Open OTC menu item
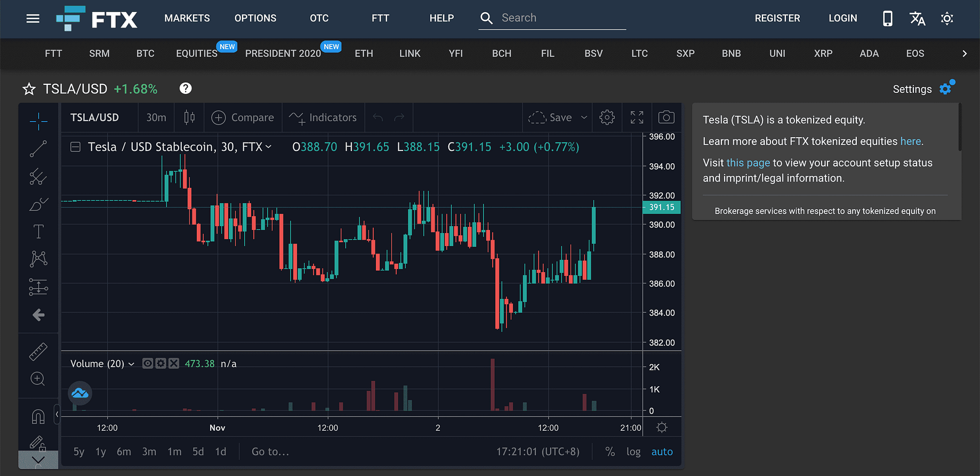980x476 pixels. click(x=319, y=18)
